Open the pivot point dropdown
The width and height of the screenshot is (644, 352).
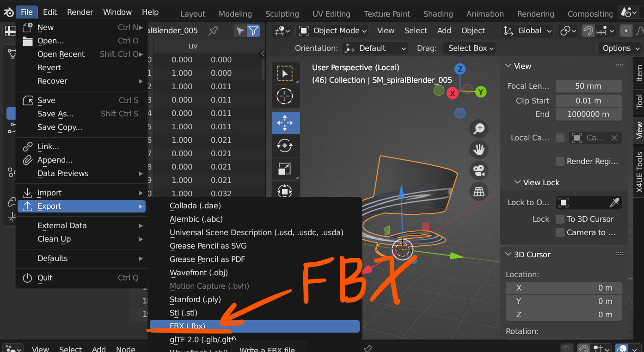pyautogui.click(x=568, y=31)
